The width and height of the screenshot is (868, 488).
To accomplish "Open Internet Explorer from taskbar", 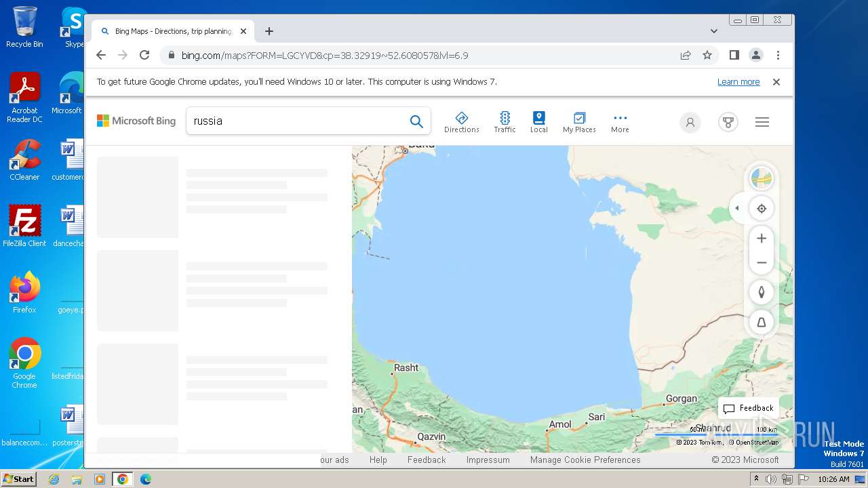I will pos(54,479).
